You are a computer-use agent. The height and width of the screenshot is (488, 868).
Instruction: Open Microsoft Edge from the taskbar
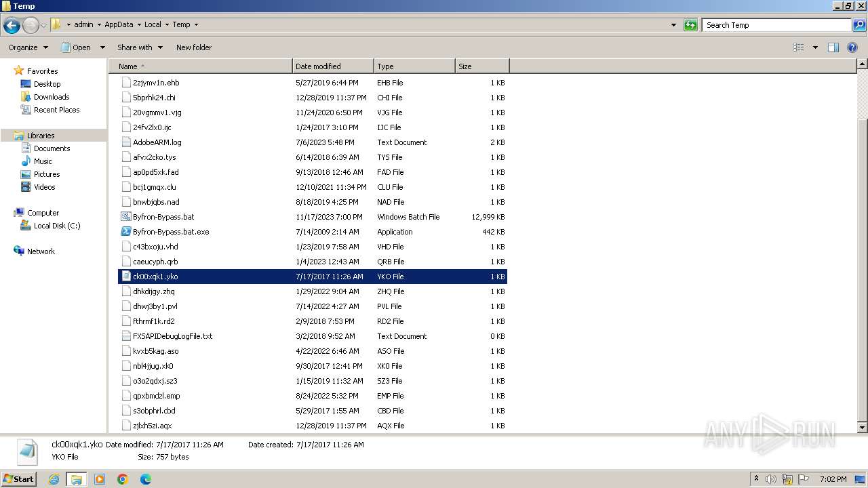pos(146,479)
